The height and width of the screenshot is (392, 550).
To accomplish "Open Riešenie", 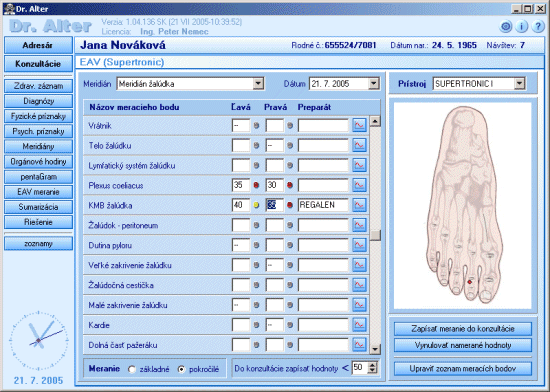I will coord(38,222).
